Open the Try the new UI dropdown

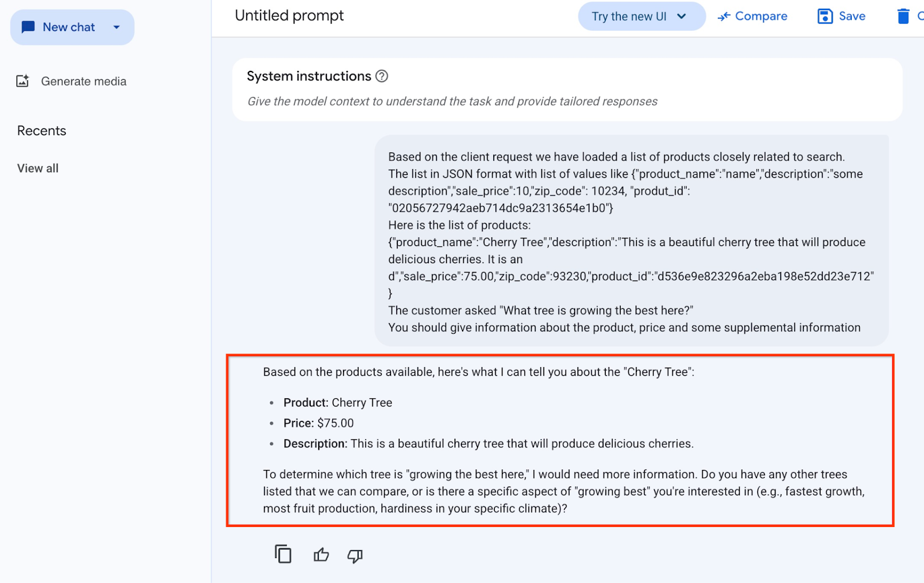pos(681,16)
